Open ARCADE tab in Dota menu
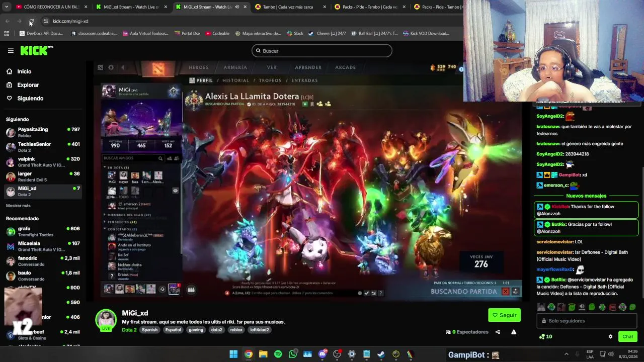The image size is (644, 362). click(345, 67)
